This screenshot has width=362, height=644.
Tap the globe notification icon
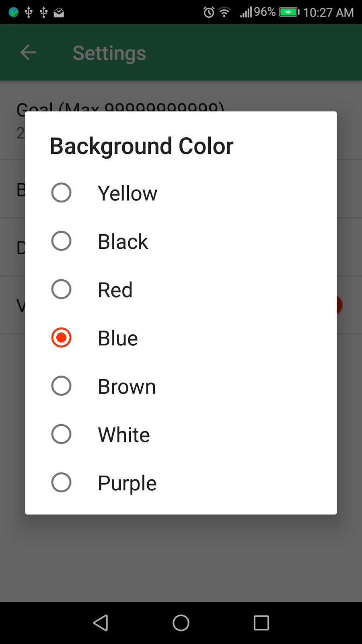[x=13, y=12]
